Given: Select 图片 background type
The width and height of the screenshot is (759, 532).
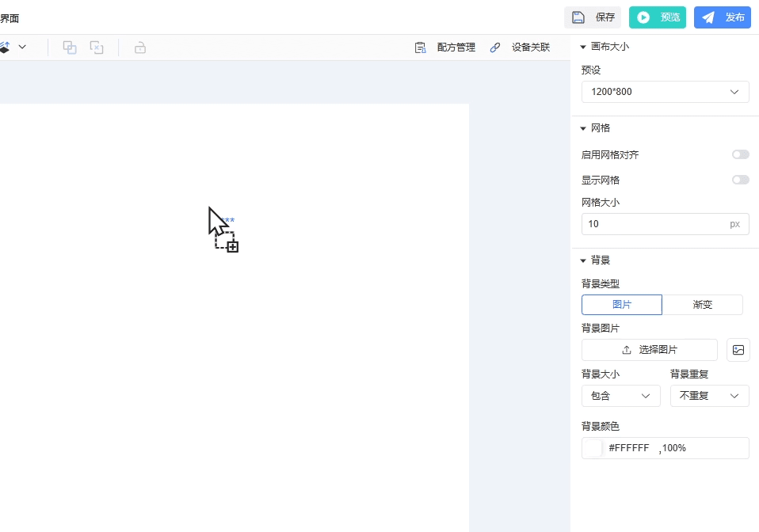Looking at the screenshot, I should click(x=622, y=305).
